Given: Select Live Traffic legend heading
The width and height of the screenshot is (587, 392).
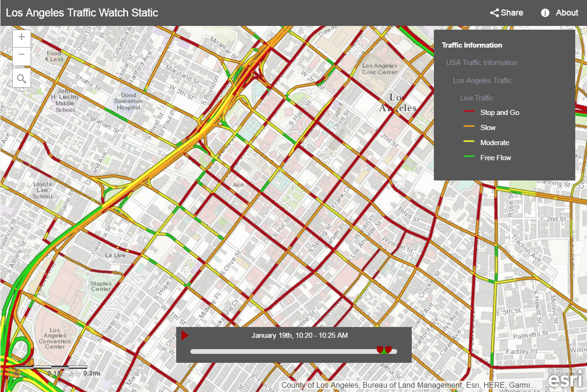Looking at the screenshot, I should (x=477, y=98).
